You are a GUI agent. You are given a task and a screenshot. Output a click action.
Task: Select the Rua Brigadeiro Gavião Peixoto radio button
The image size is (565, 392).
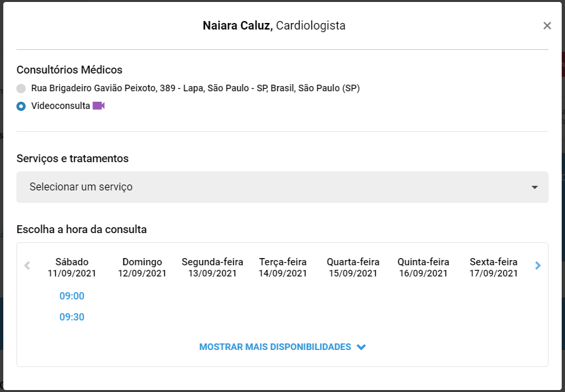21,88
